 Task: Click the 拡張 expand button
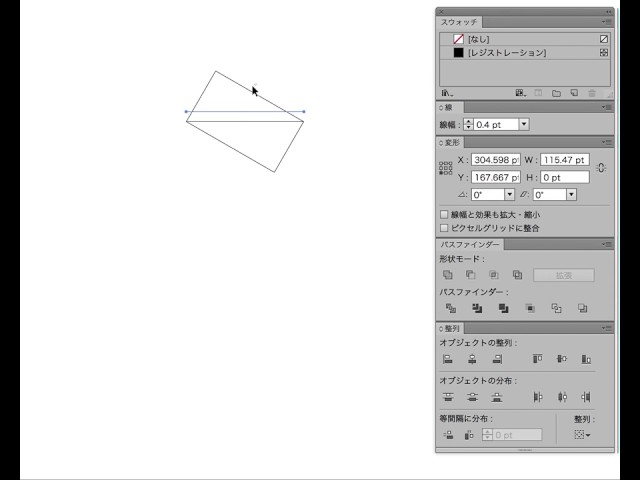pyautogui.click(x=564, y=276)
